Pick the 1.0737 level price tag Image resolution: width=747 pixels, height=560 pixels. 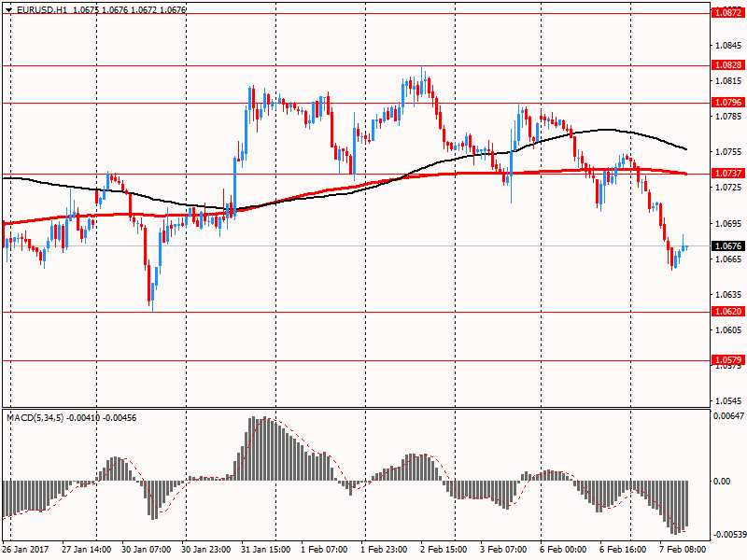[726, 174]
